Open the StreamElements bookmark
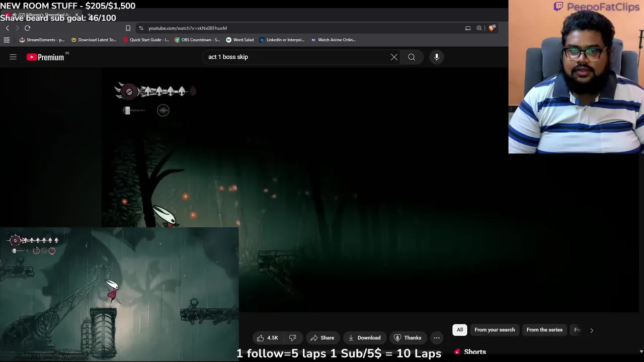Screen dimensions: 644x362 pos(42,40)
